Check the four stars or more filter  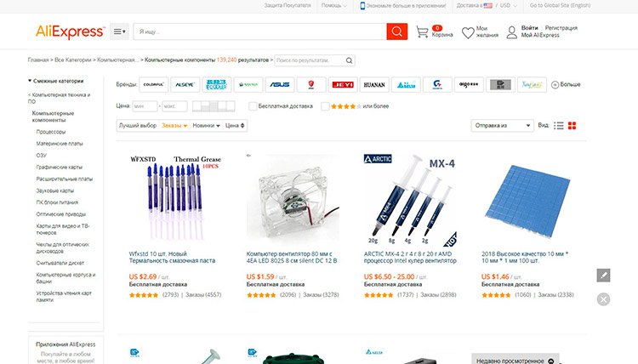coord(325,106)
